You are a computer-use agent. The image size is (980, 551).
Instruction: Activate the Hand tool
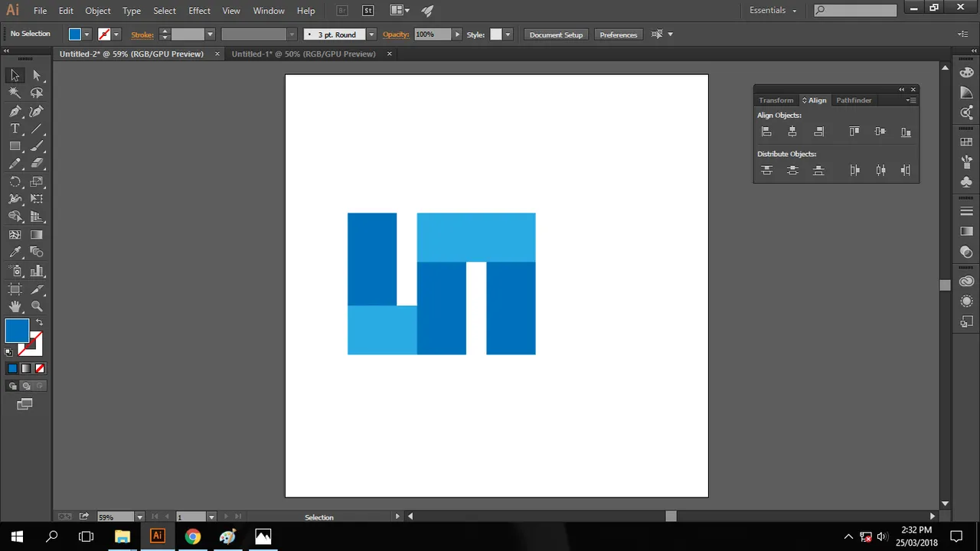pyautogui.click(x=15, y=307)
